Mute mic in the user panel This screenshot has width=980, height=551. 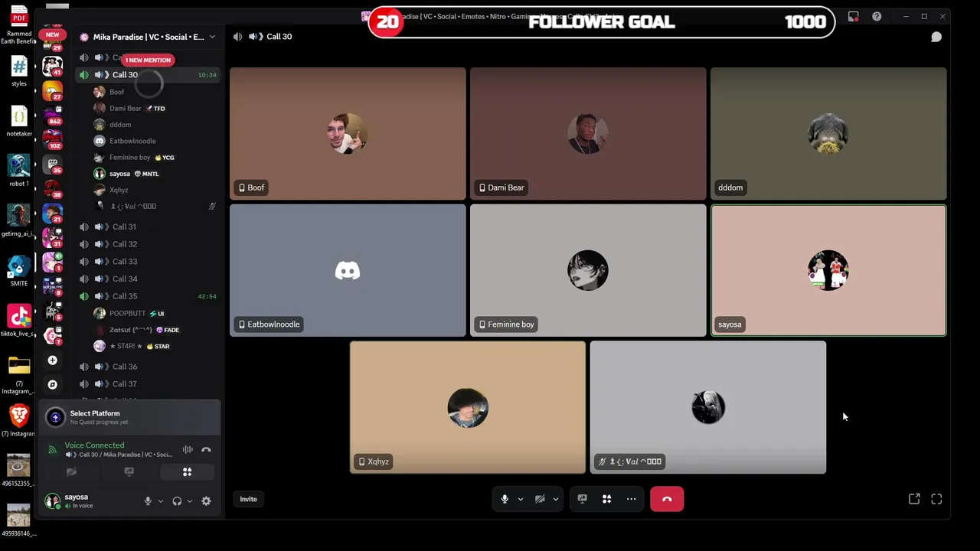click(x=148, y=501)
